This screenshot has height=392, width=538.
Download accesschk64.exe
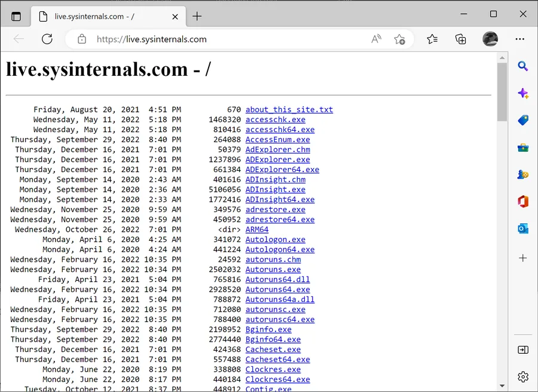tap(280, 130)
